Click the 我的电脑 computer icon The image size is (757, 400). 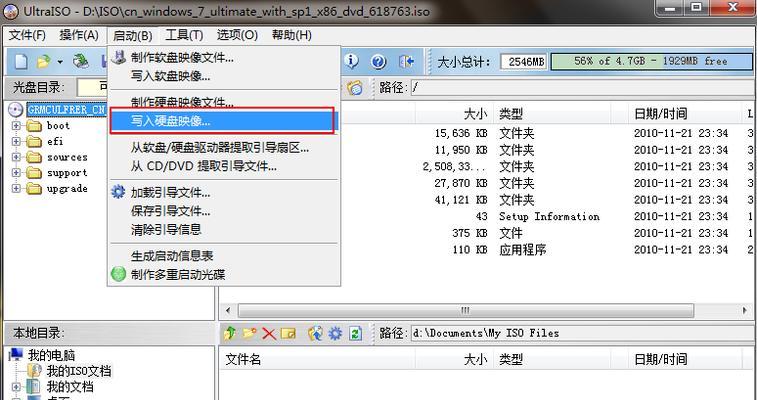16,356
